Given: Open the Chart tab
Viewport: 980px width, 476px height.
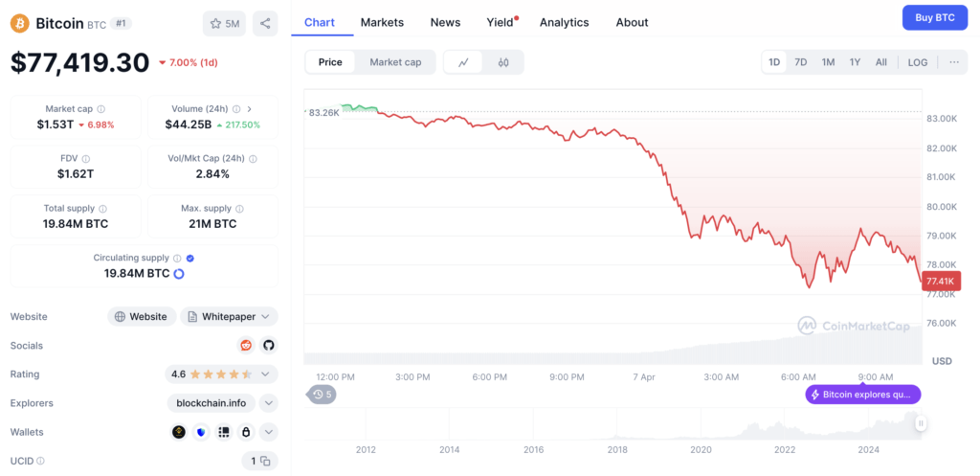Looking at the screenshot, I should click(x=320, y=23).
